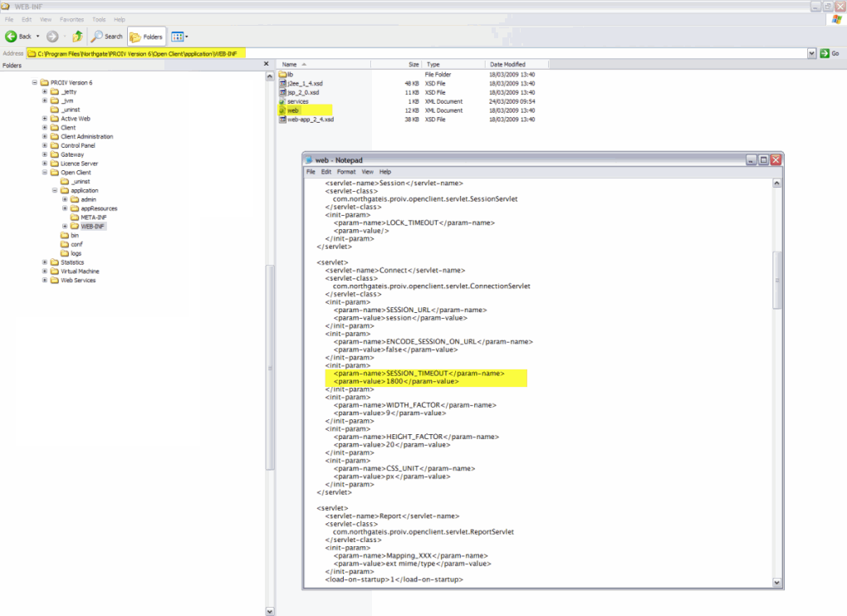Viewport: 847px width, 616px height.
Task: Click the folder tree scrollbar up arrow
Action: pyautogui.click(x=270, y=76)
